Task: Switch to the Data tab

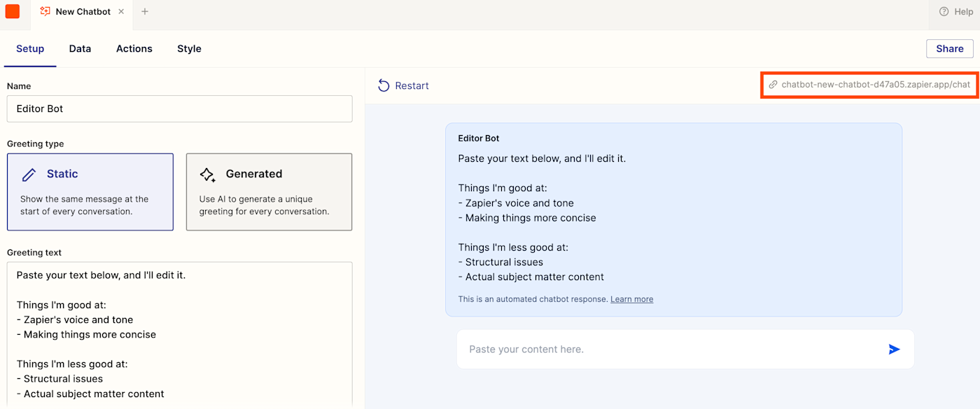Action: pos(80,48)
